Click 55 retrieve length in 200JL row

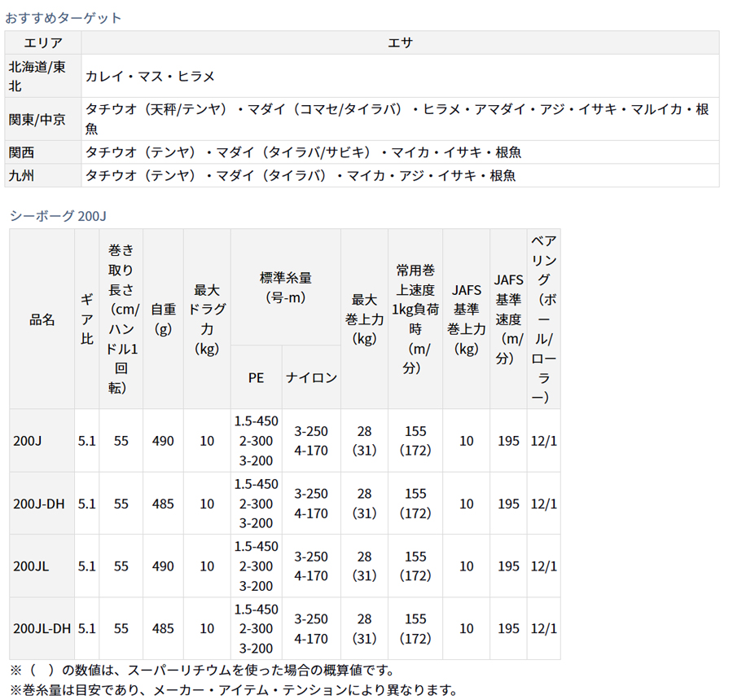click(x=121, y=566)
